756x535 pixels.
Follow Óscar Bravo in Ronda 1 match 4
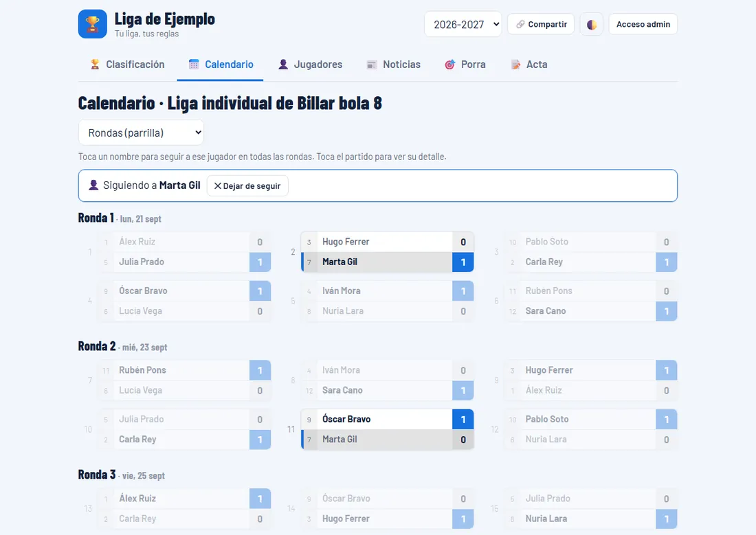[x=143, y=291]
